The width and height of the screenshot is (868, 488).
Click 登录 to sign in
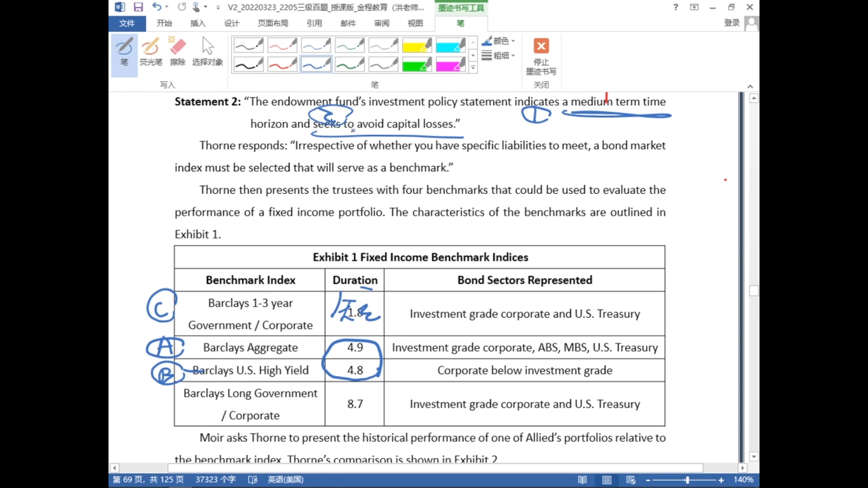tap(732, 23)
